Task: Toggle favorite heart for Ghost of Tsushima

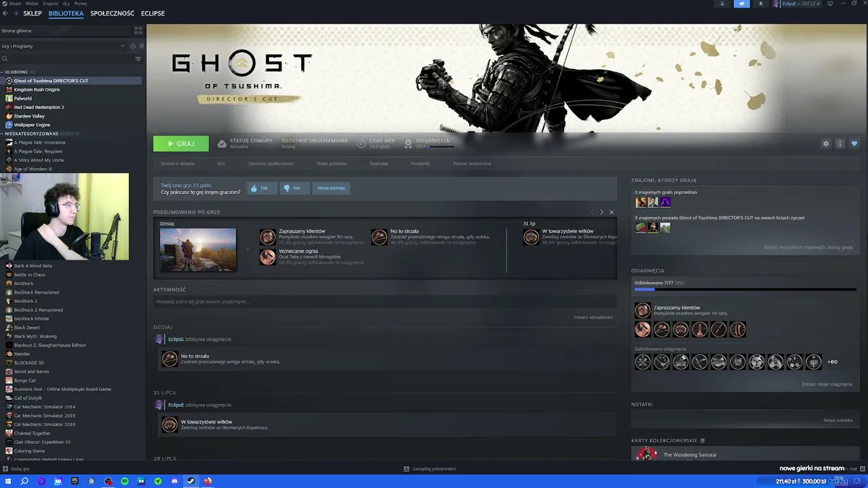Action: point(854,144)
